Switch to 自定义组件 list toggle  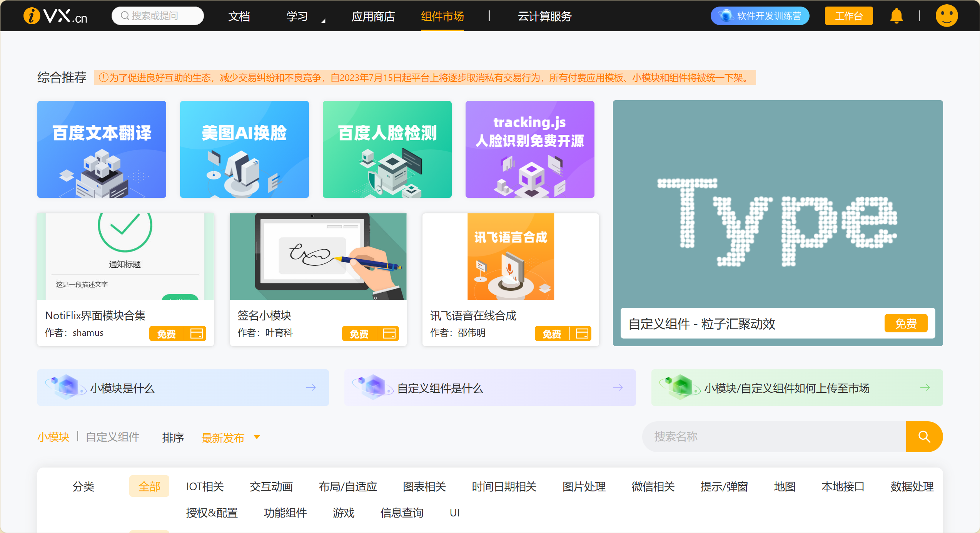pos(112,437)
